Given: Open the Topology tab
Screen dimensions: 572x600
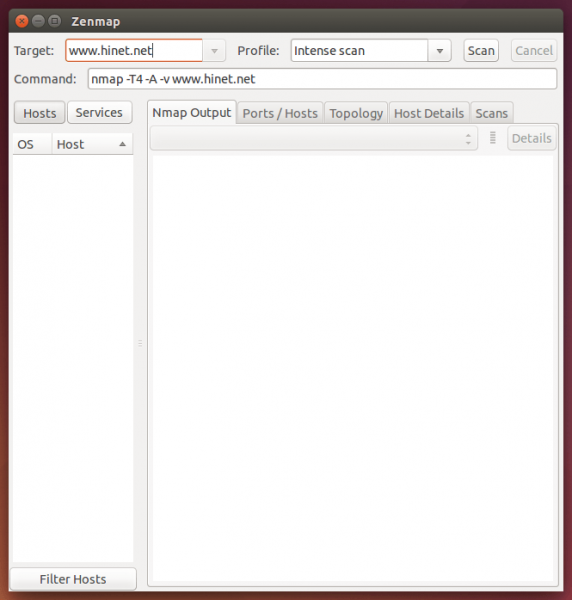Looking at the screenshot, I should pyautogui.click(x=356, y=113).
